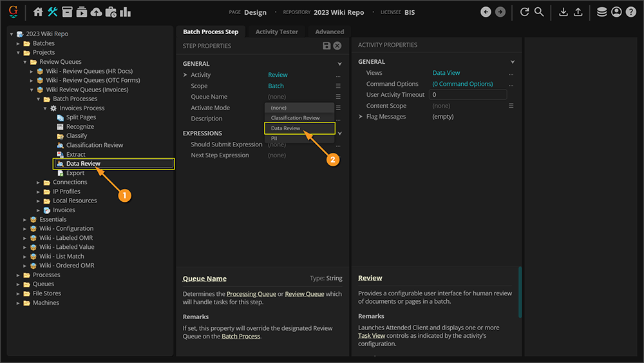The width and height of the screenshot is (644, 363).
Task: Click the Processing Queue help link
Action: [251, 294]
